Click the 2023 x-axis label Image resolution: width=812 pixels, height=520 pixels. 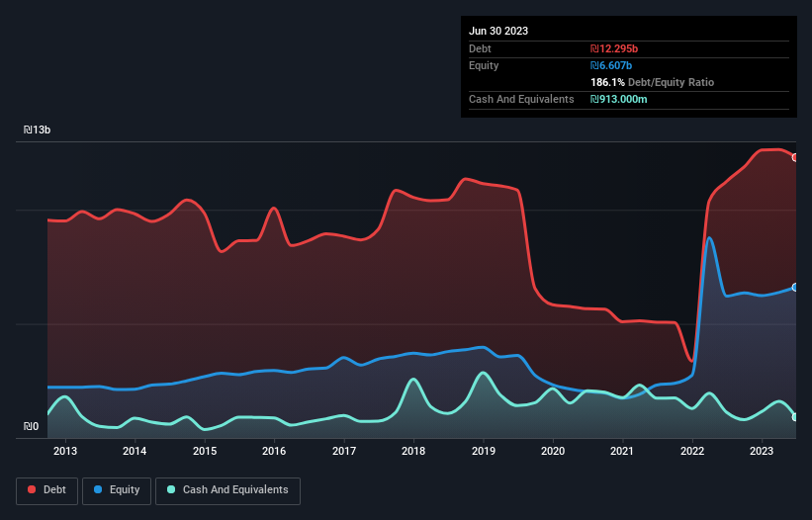(762, 451)
